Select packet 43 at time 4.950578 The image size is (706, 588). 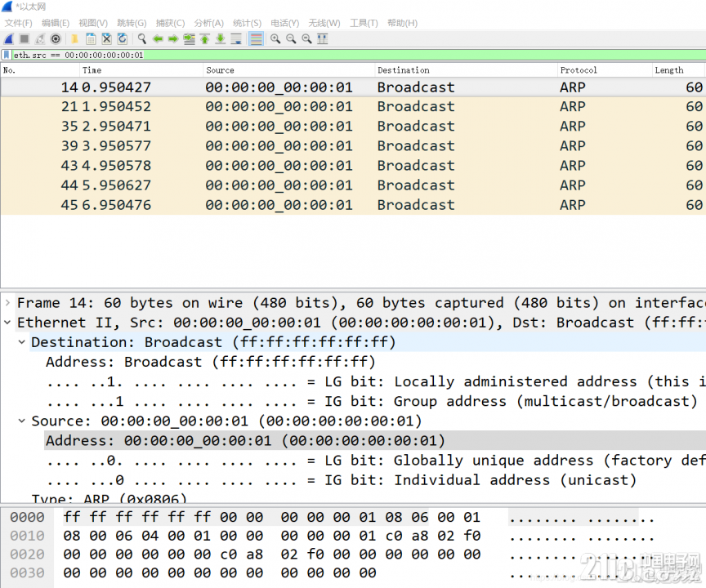(x=353, y=166)
